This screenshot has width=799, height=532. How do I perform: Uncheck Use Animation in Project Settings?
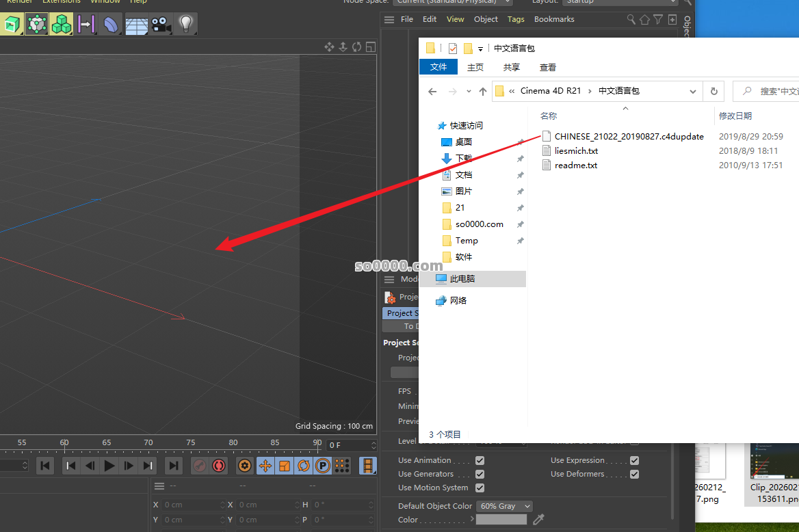(480, 460)
